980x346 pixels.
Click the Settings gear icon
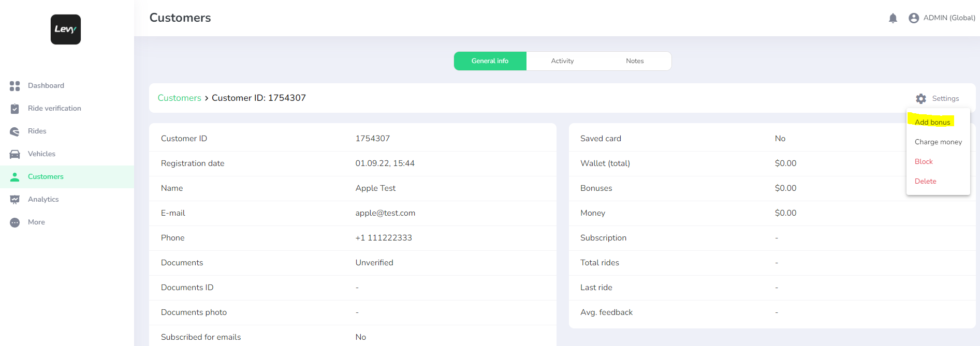tap(921, 99)
